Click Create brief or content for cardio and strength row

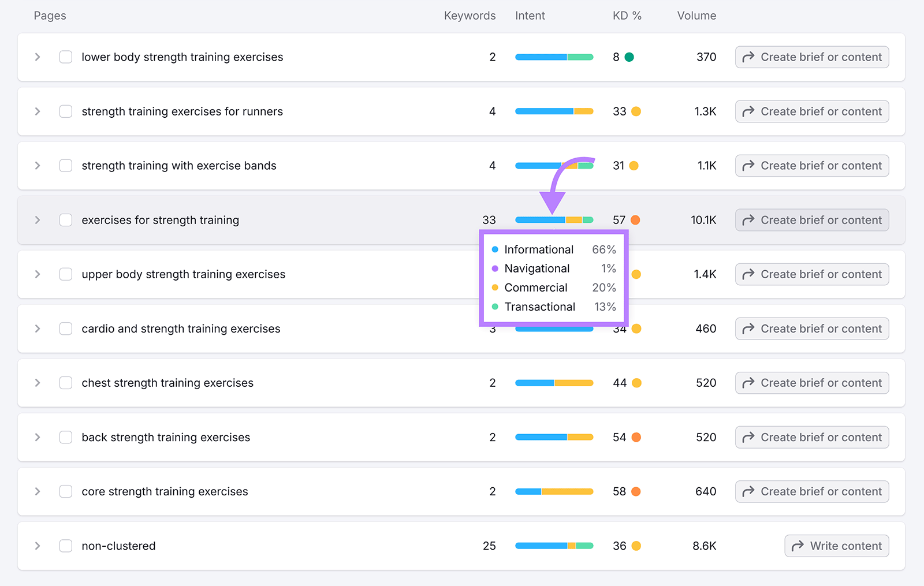click(812, 329)
